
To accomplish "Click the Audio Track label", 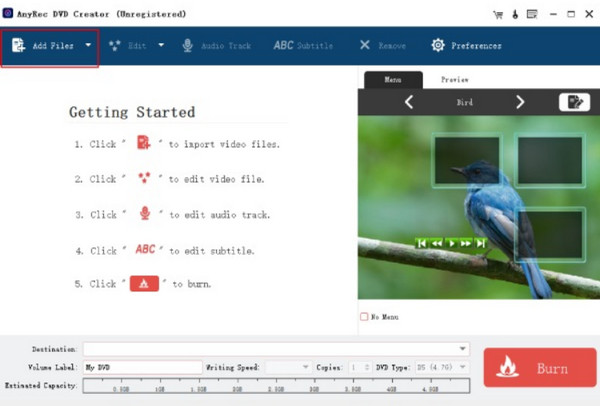I will [226, 46].
